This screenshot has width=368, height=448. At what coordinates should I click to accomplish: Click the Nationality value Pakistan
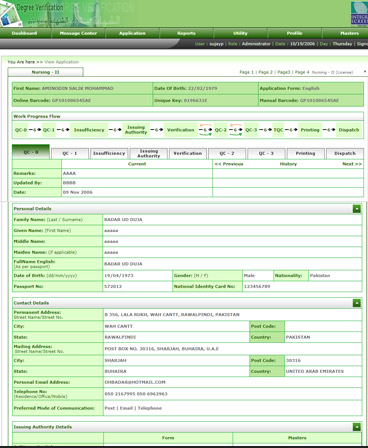(320, 276)
